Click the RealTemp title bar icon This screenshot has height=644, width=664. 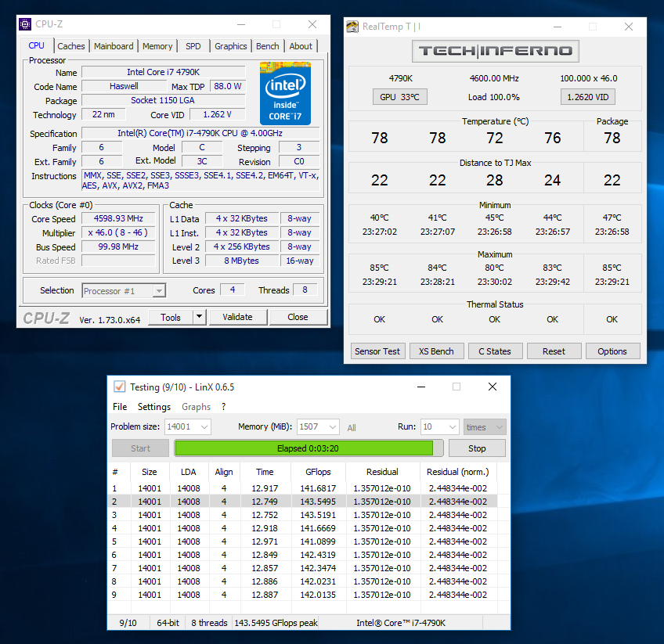(x=352, y=27)
